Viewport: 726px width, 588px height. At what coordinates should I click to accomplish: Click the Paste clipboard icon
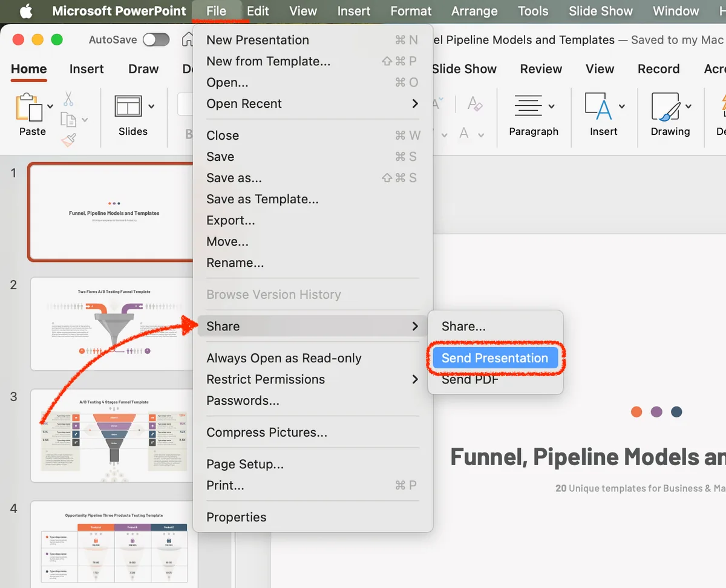tap(29, 108)
